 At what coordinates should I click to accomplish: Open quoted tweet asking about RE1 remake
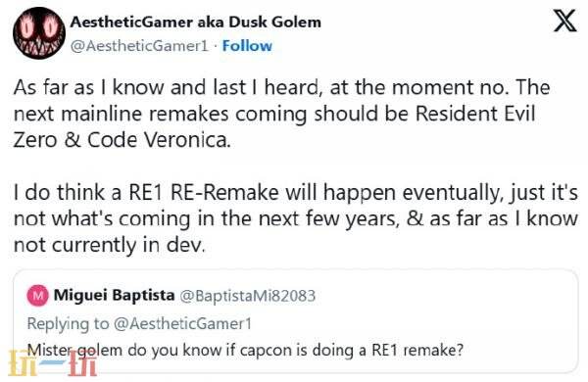click(x=294, y=320)
